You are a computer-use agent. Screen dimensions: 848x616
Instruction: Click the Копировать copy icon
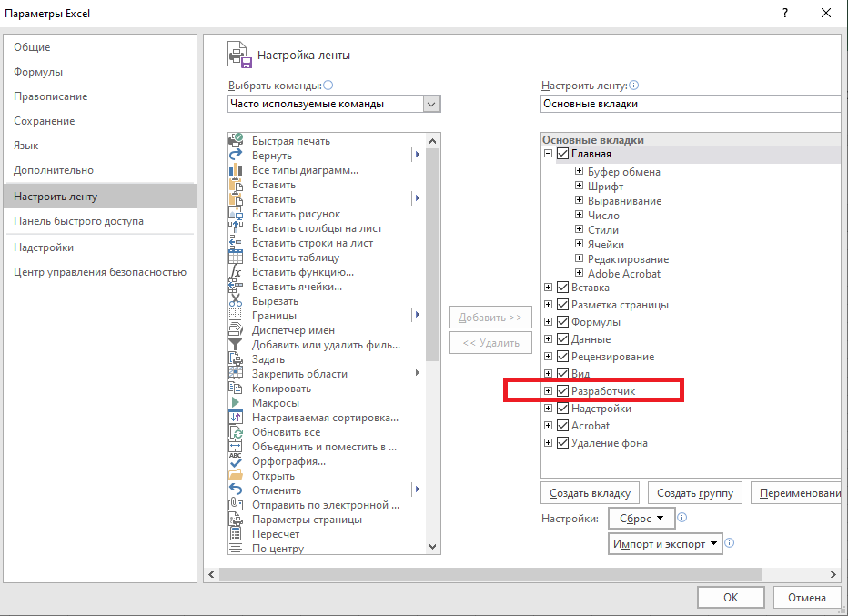[x=236, y=389]
